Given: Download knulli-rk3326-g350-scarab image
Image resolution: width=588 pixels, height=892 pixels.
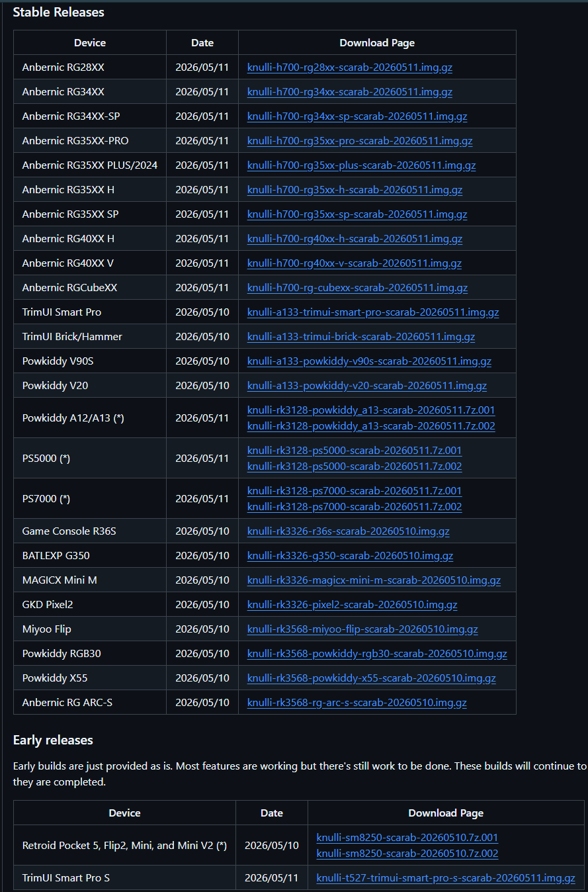Looking at the screenshot, I should click(351, 555).
